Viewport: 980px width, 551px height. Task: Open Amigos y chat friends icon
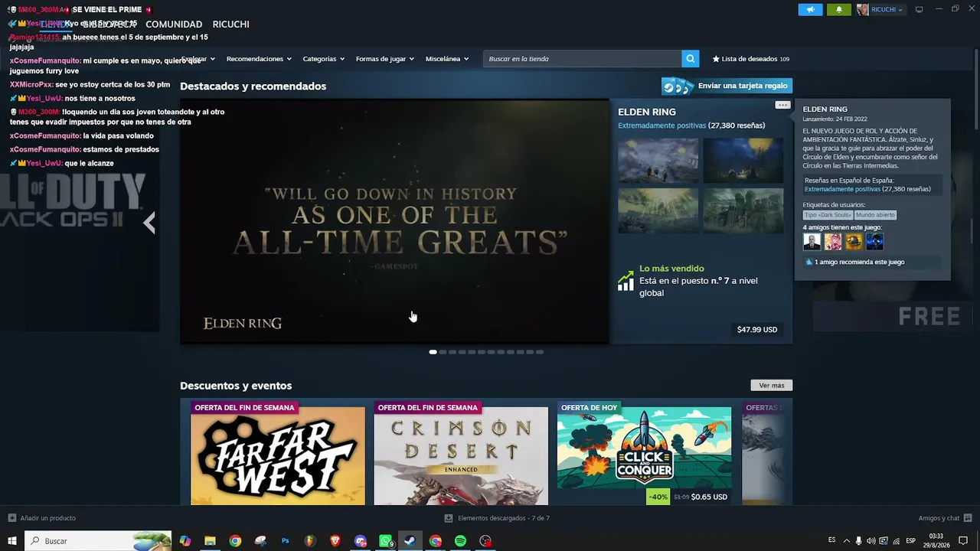968,518
